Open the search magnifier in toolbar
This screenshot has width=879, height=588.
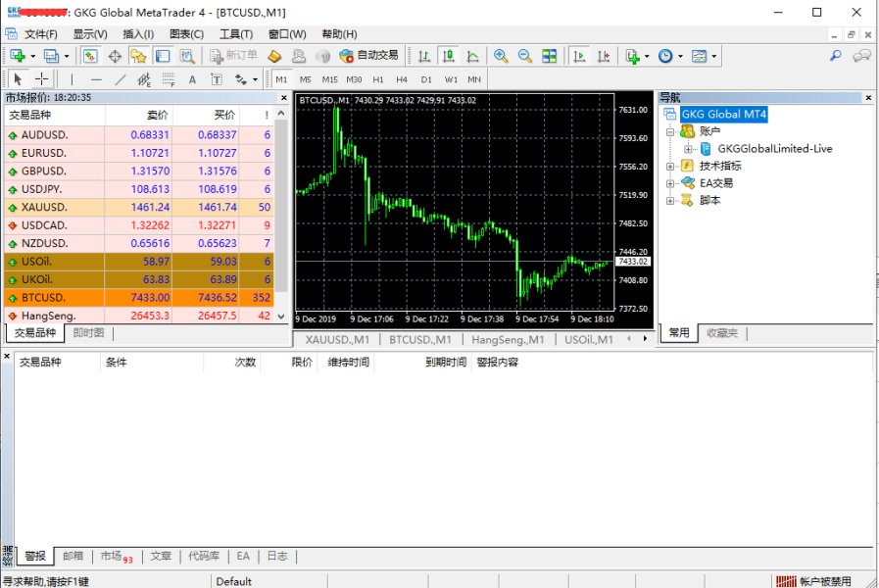click(x=836, y=56)
